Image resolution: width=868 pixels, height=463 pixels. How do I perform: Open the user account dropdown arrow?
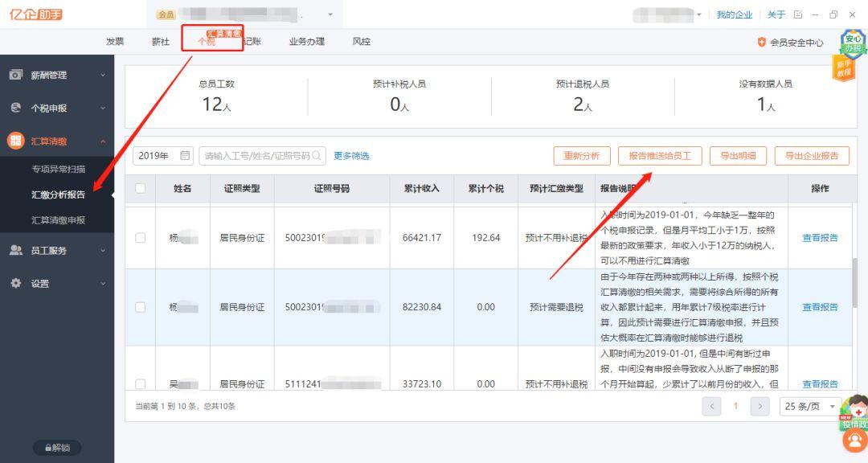click(x=699, y=15)
